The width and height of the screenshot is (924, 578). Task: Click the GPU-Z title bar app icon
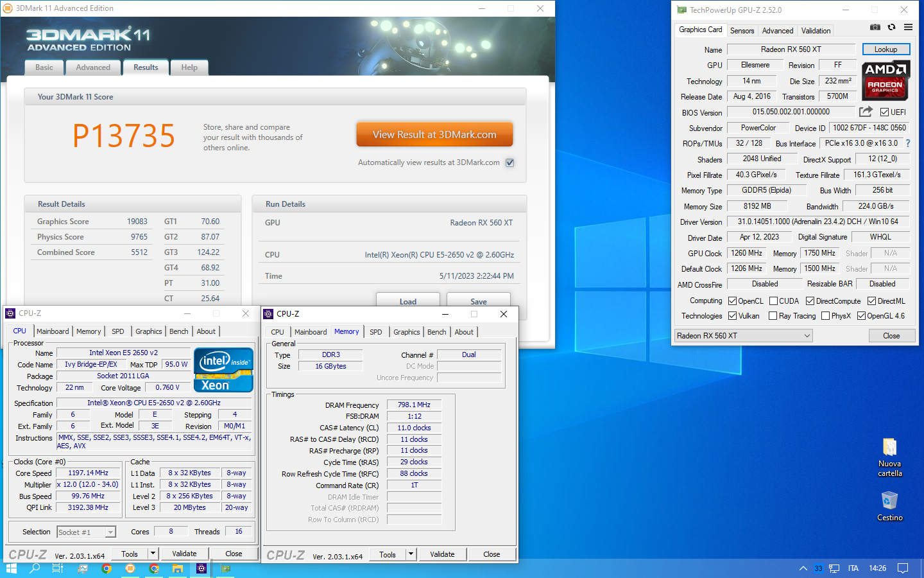pyautogui.click(x=682, y=10)
